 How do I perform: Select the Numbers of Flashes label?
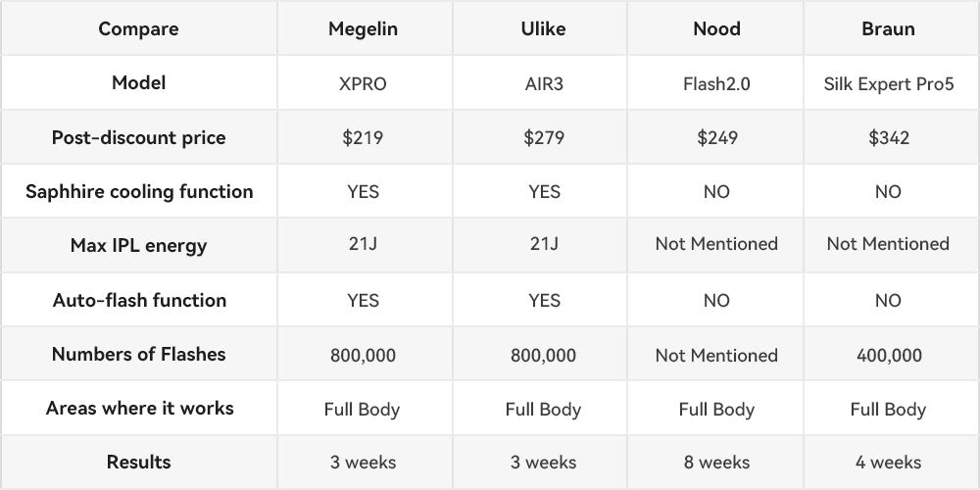(138, 354)
